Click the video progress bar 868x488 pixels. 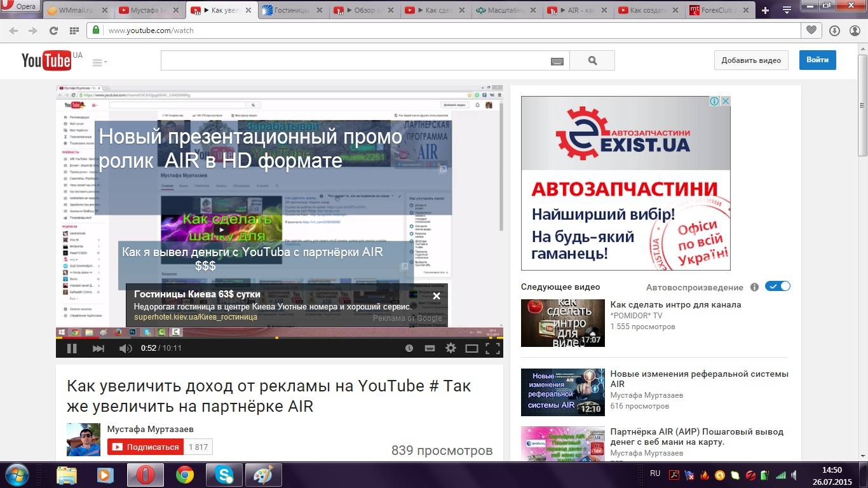coord(280,337)
